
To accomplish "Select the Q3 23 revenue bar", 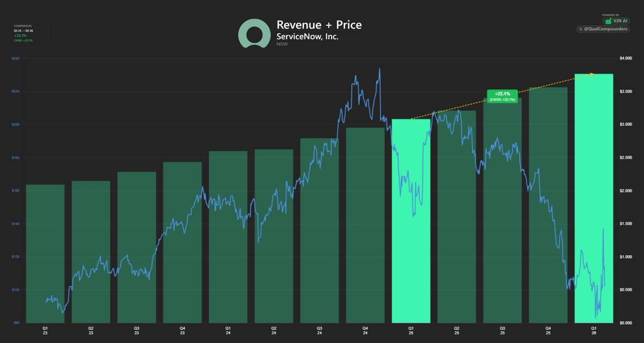I will (137, 247).
